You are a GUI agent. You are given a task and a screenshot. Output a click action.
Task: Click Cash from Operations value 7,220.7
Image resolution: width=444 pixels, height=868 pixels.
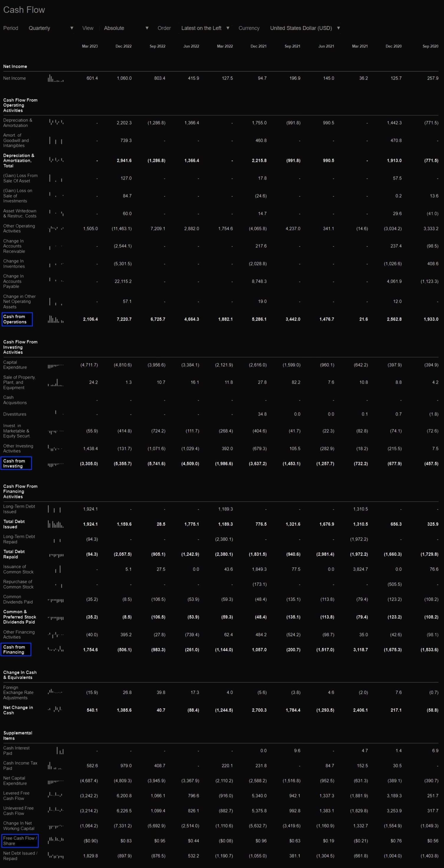pyautogui.click(x=124, y=319)
